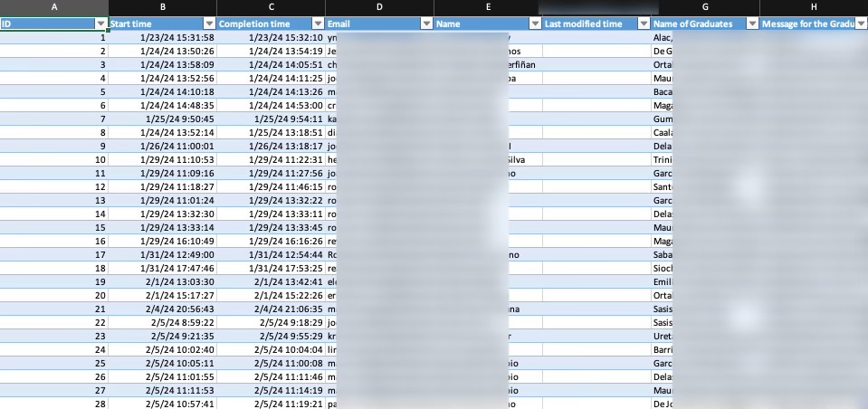
Task: Open the Last modified time filter dropdown
Action: coord(644,24)
